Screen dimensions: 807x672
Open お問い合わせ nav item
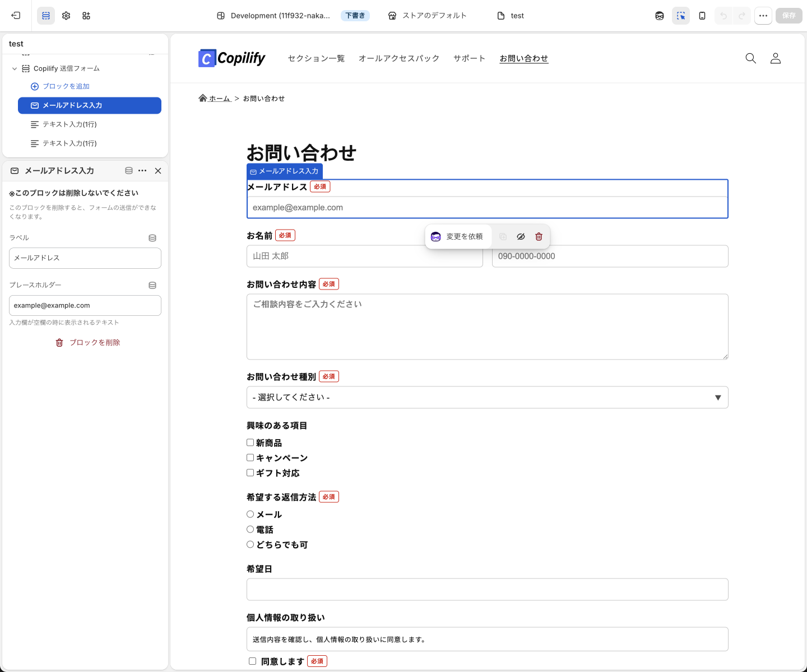(524, 58)
